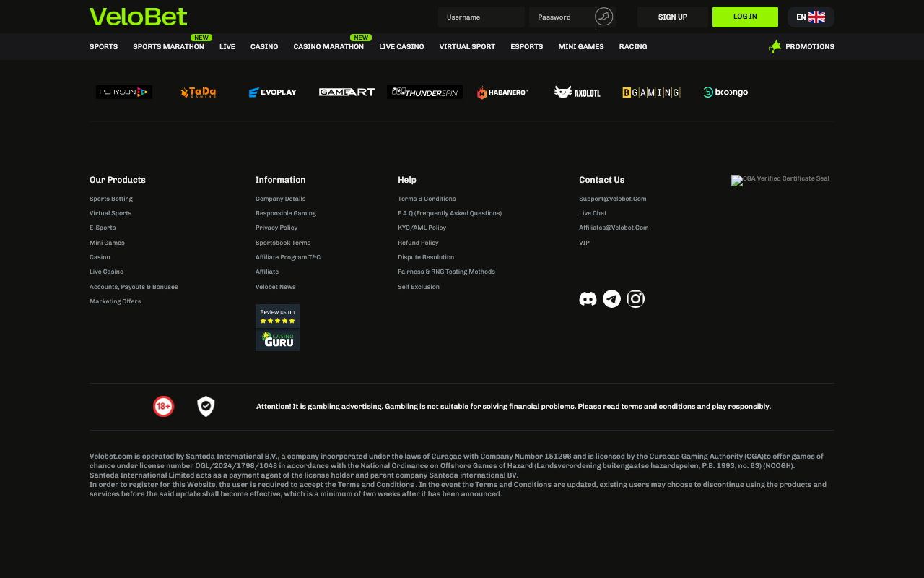Viewport: 924px width, 578px height.
Task: Open the Privacy Policy link
Action: click(276, 228)
